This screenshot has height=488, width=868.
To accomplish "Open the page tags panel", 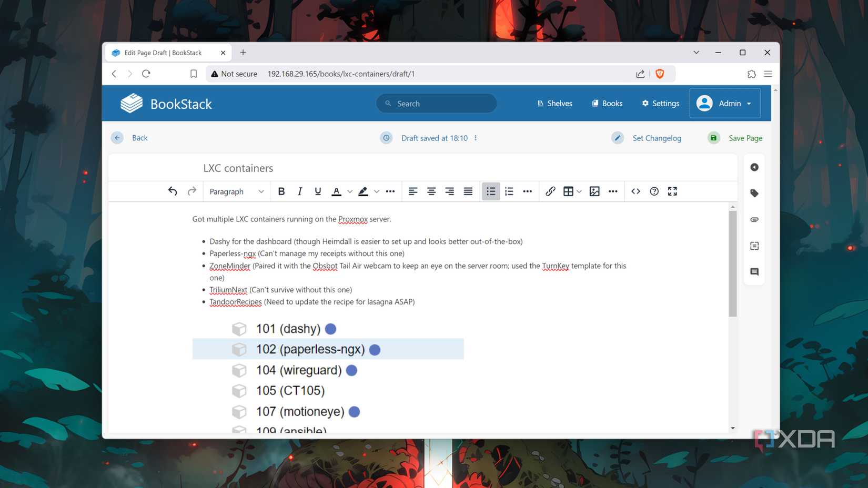I will tap(754, 193).
